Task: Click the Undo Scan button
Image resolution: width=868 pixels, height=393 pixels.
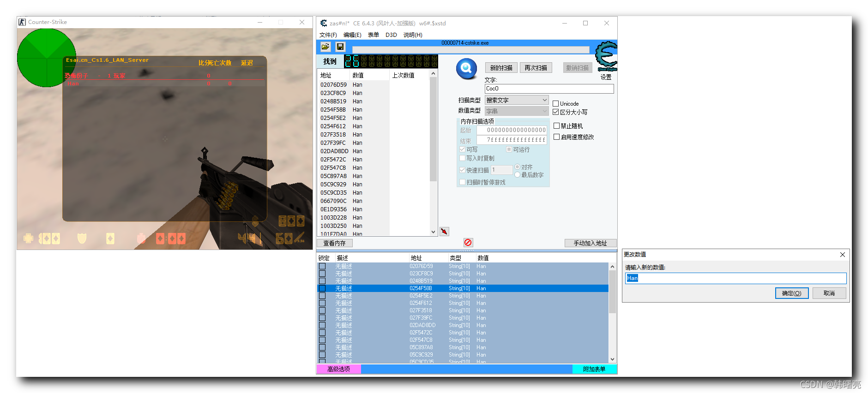Action: pos(577,68)
